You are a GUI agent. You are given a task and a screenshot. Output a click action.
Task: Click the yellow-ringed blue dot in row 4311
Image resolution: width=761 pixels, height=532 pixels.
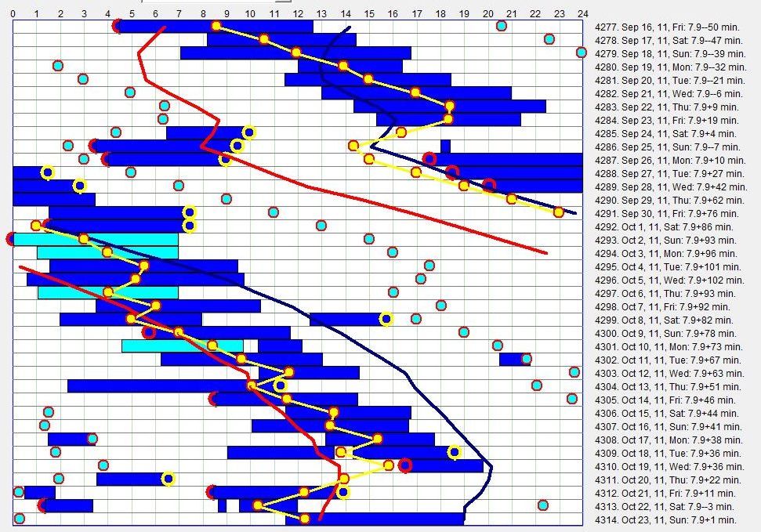[168, 479]
